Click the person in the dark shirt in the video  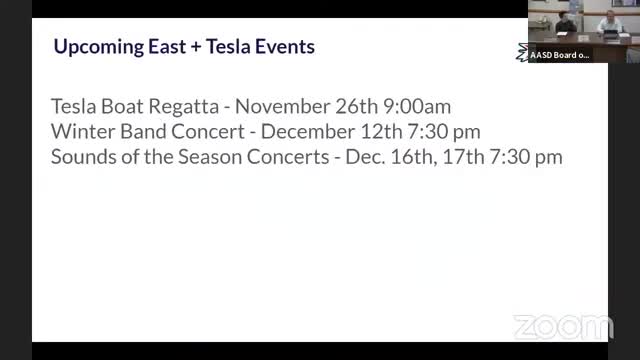566,23
